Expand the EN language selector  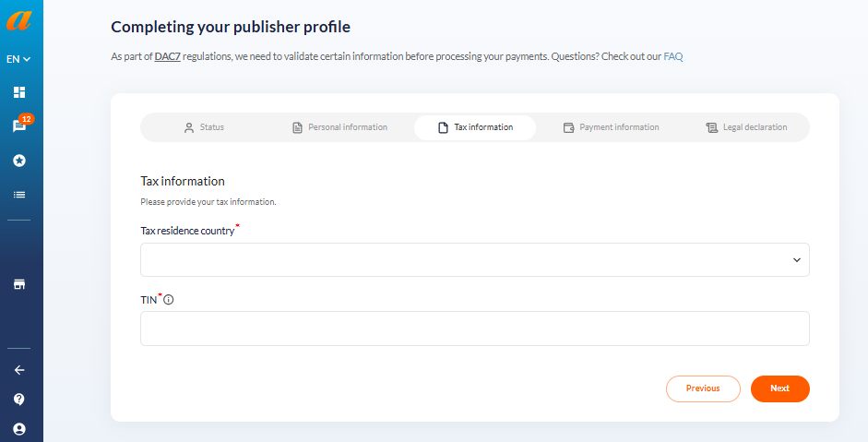(x=18, y=59)
